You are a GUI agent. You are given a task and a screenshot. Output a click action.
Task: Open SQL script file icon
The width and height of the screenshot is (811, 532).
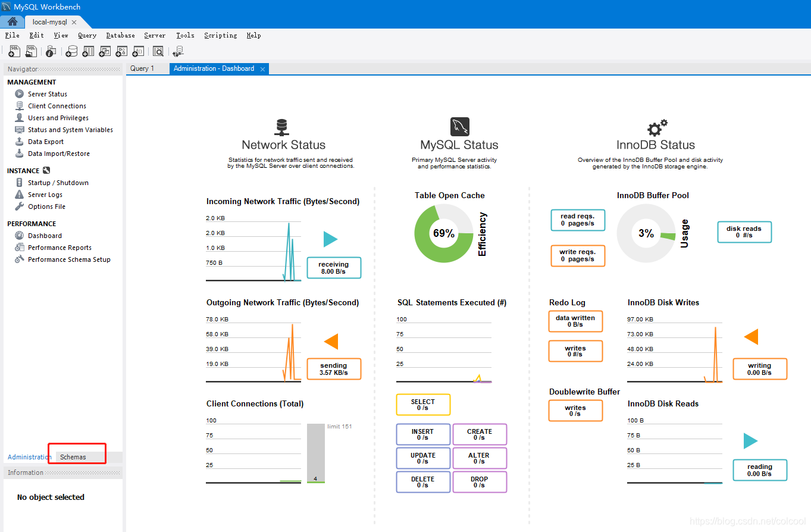(31, 52)
